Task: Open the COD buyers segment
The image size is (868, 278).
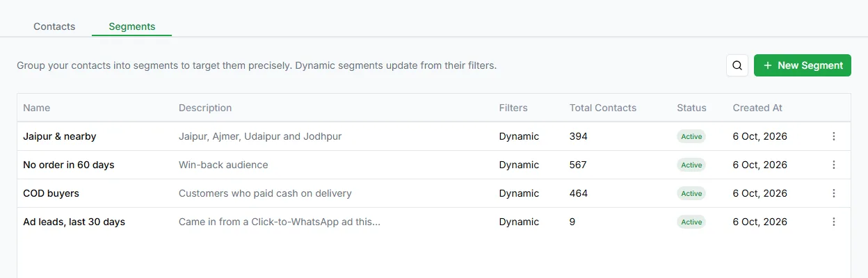Action: [x=51, y=193]
